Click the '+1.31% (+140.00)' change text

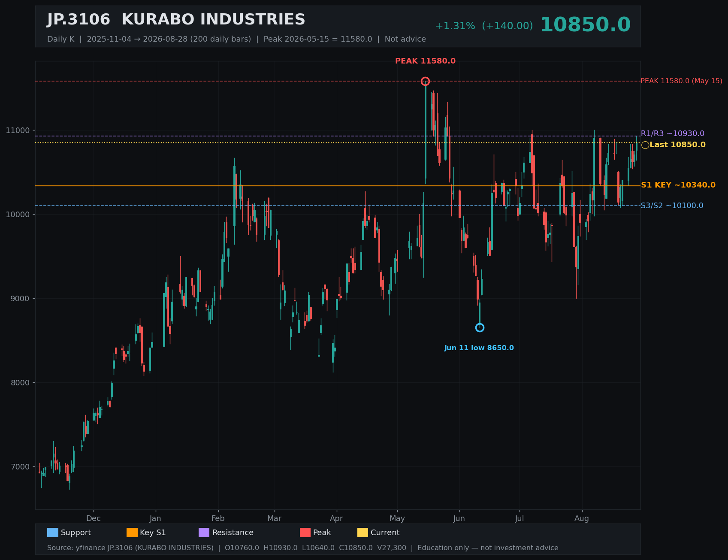tap(484, 26)
